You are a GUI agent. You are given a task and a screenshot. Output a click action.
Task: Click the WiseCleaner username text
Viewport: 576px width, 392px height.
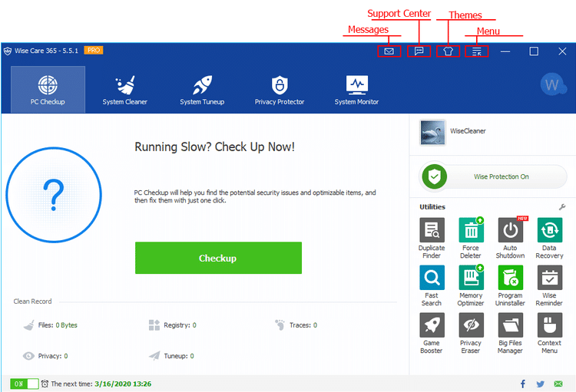coord(468,131)
